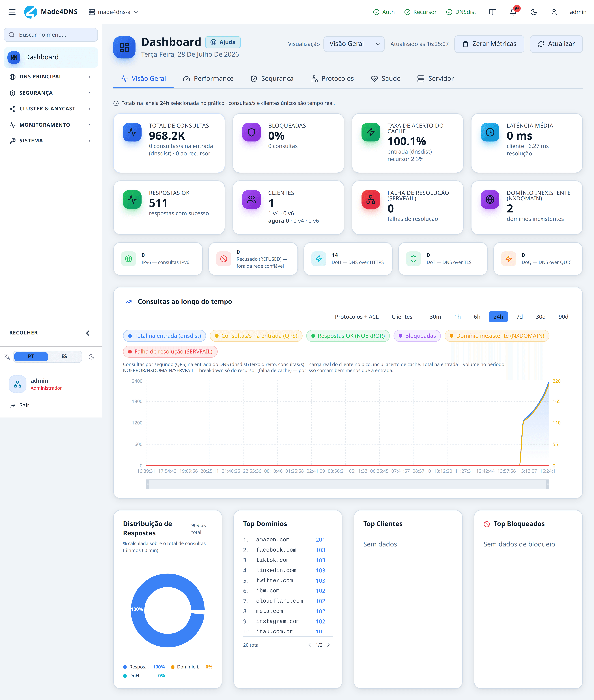594x700 pixels.
Task: Click the cache hit rate lightning icon
Action: coord(371,132)
